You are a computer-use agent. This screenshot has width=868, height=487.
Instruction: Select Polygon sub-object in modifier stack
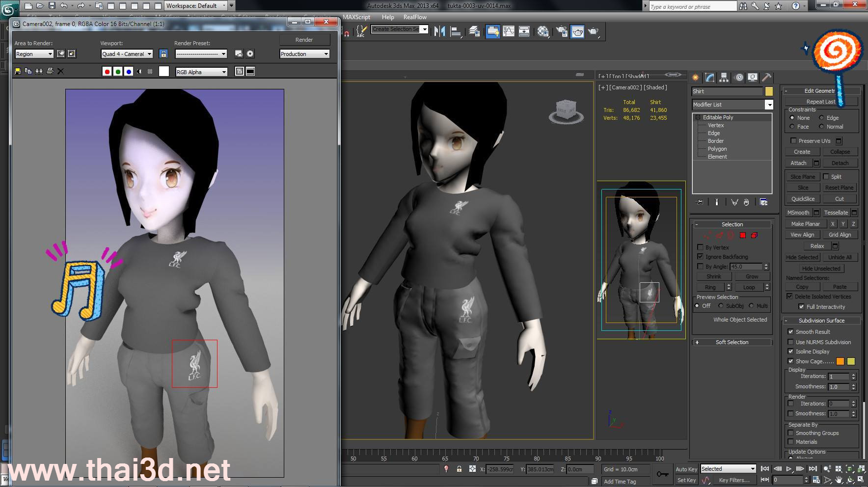pos(717,149)
